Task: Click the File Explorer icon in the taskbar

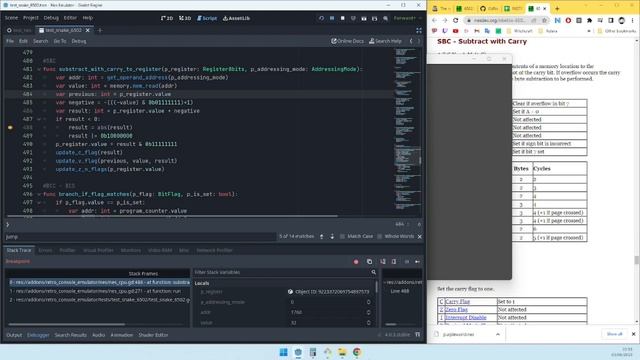Action: tap(342, 352)
